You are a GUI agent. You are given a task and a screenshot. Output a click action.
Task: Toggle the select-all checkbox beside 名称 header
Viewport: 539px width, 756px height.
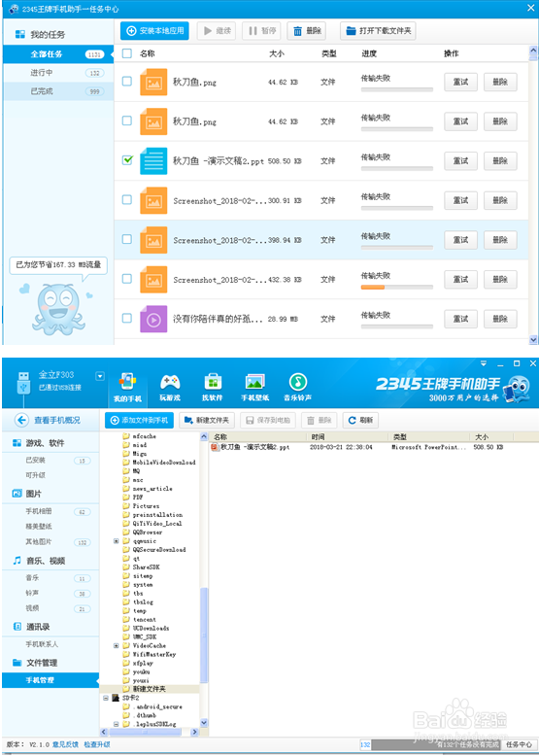coord(126,53)
